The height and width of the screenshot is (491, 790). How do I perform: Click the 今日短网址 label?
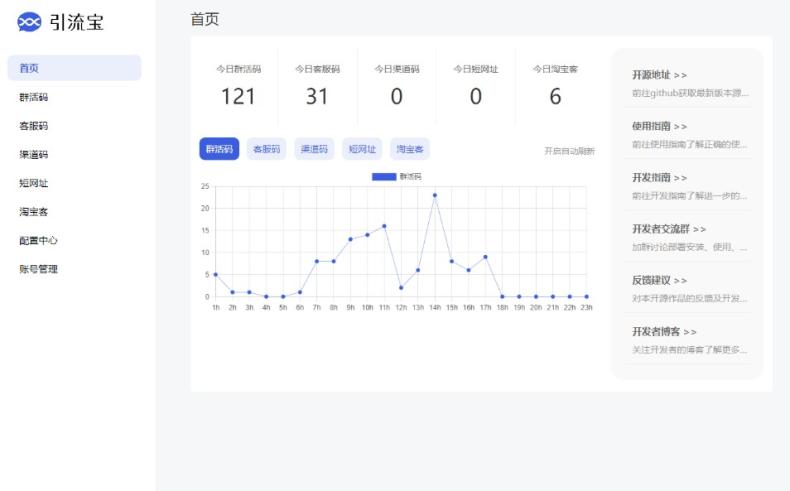pyautogui.click(x=476, y=69)
